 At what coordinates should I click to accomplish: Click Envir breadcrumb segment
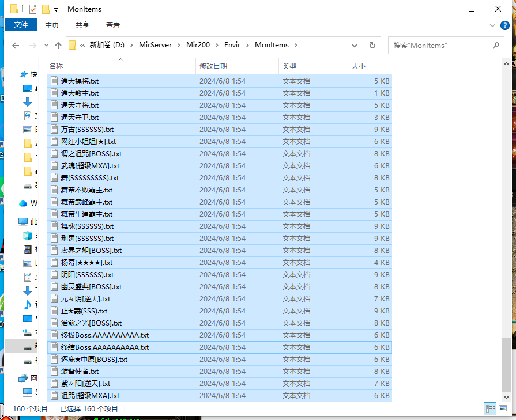[232, 45]
